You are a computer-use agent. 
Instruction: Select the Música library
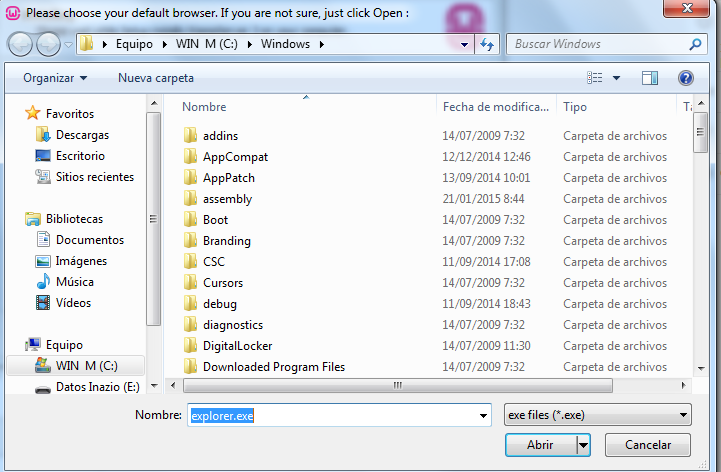tap(75, 282)
